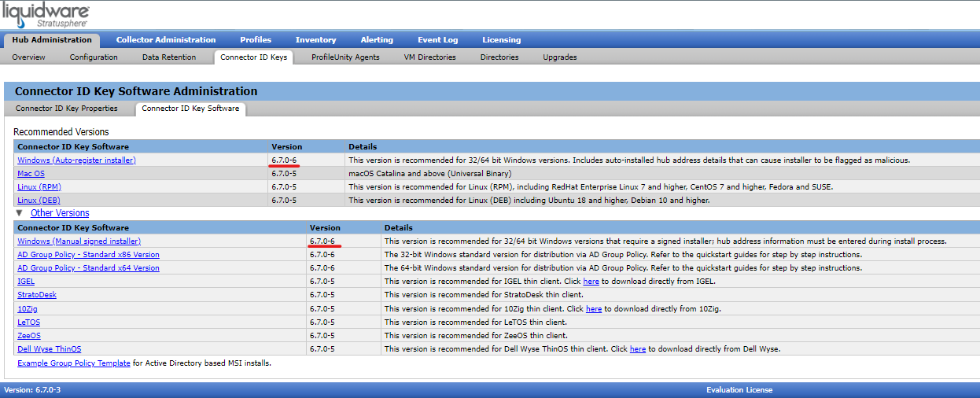The image size is (980, 398).
Task: Download Windows (Manual signed installer)
Action: tap(79, 241)
